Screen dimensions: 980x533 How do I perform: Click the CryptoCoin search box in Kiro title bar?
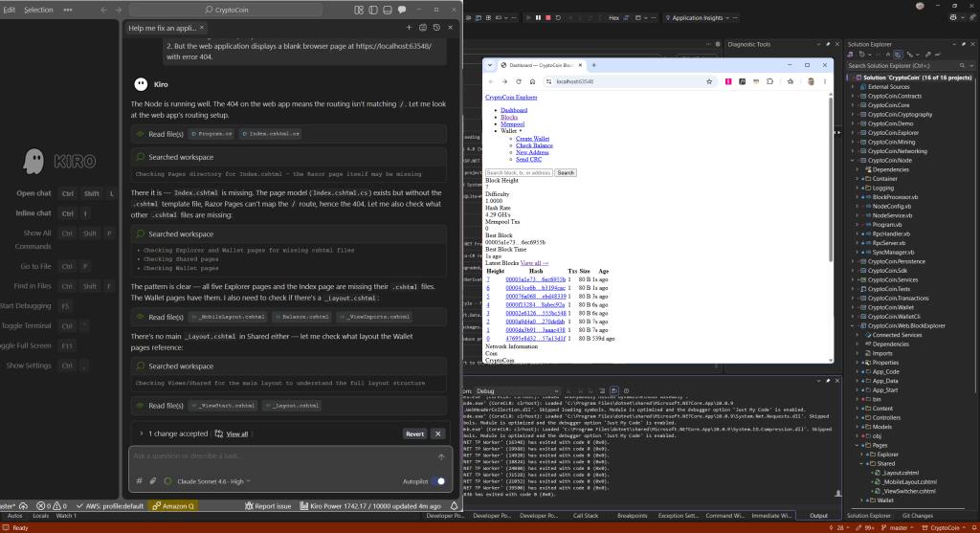pos(226,10)
